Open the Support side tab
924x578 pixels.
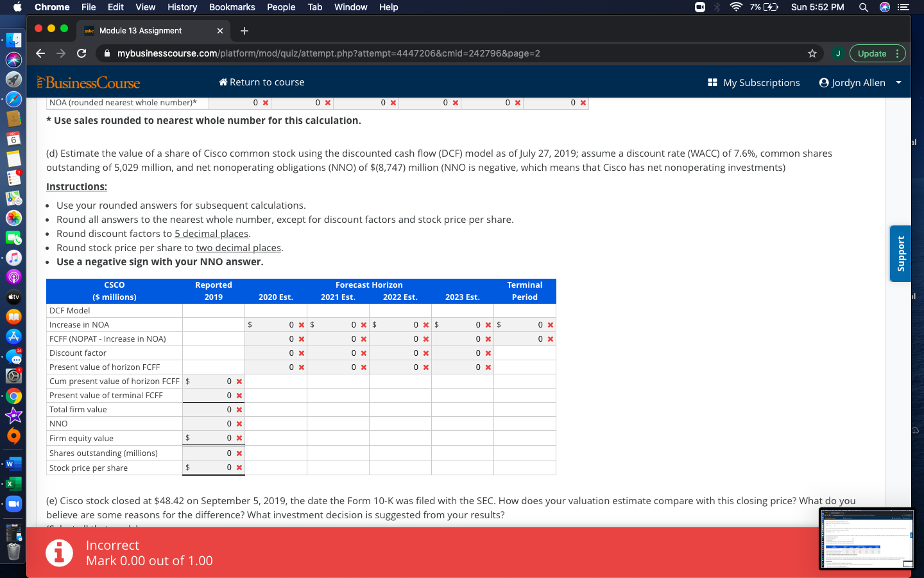tap(900, 254)
